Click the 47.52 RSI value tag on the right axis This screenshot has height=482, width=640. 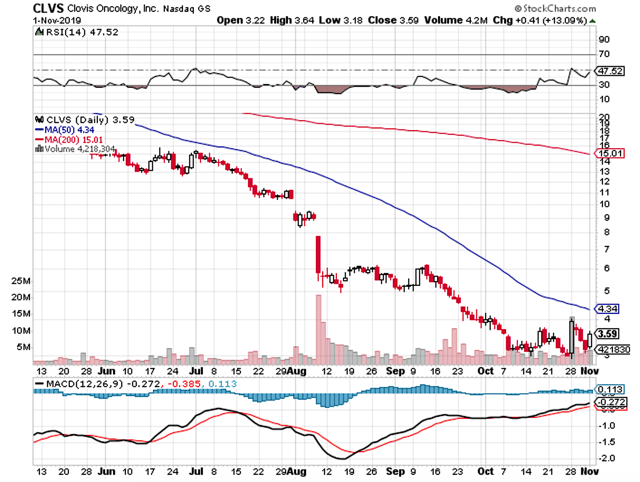(x=610, y=71)
